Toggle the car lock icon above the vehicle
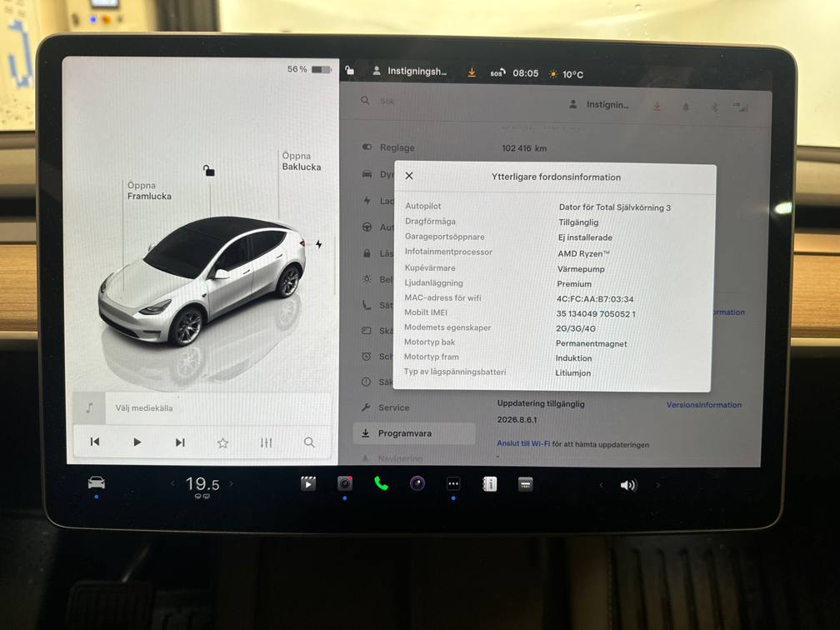The image size is (840, 630). [x=209, y=171]
